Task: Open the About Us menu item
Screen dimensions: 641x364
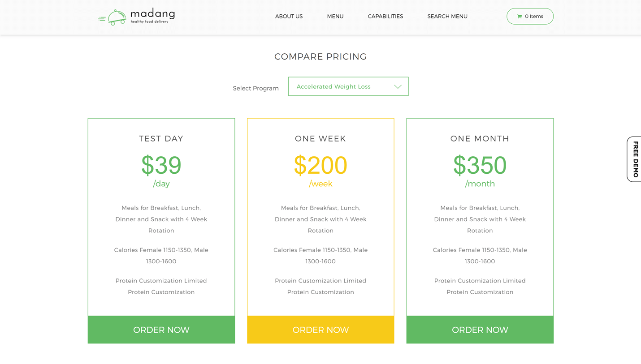Action: pyautogui.click(x=289, y=17)
